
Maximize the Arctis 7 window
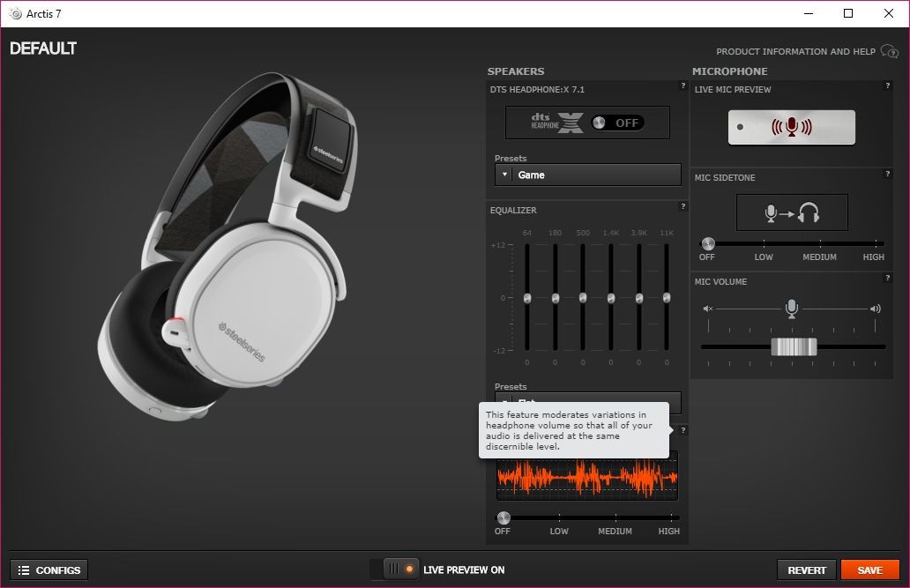point(848,13)
